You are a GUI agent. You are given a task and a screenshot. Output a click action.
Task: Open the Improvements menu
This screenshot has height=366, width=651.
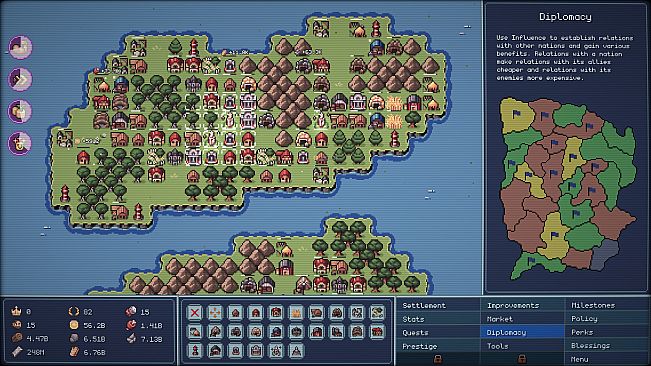coord(523,305)
